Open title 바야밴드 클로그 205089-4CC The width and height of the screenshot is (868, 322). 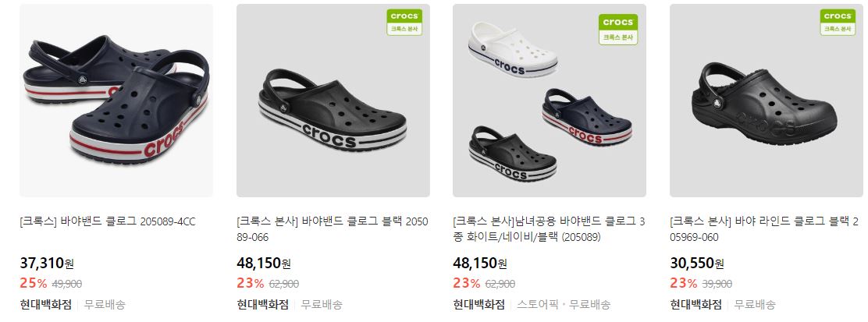tap(108, 222)
